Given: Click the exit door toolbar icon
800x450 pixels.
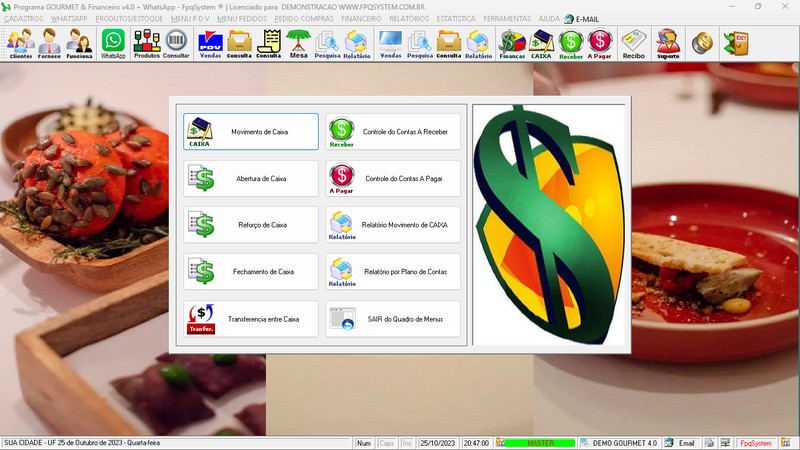Looking at the screenshot, I should (736, 43).
